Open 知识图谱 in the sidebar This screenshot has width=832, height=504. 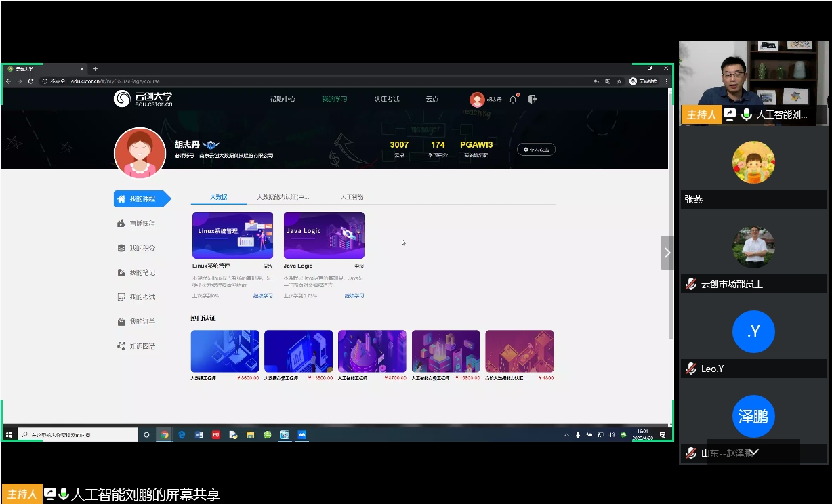142,346
